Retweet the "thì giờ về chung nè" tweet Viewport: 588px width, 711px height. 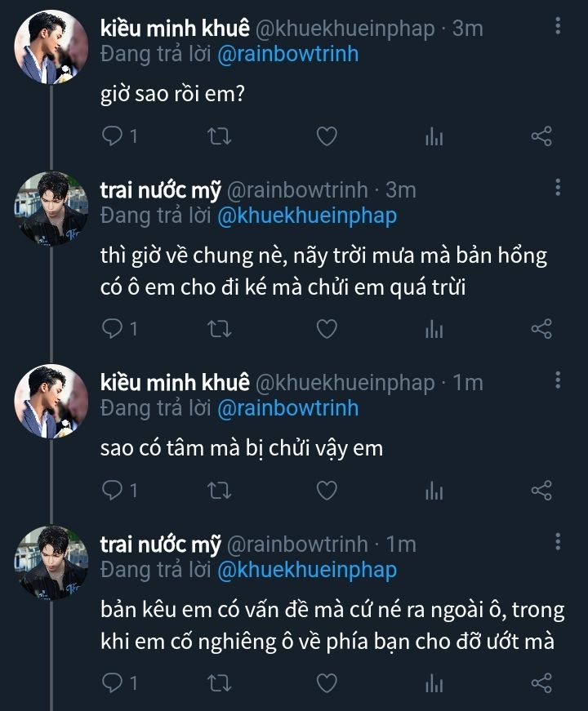point(220,329)
